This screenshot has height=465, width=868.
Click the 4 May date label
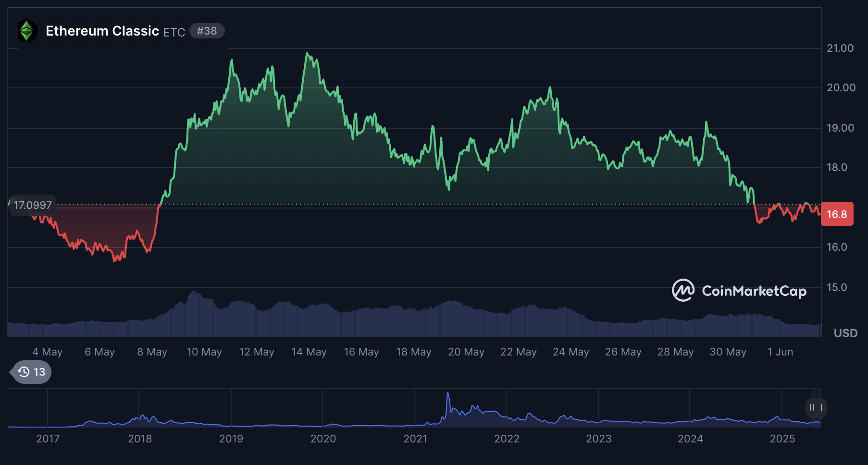tap(48, 352)
